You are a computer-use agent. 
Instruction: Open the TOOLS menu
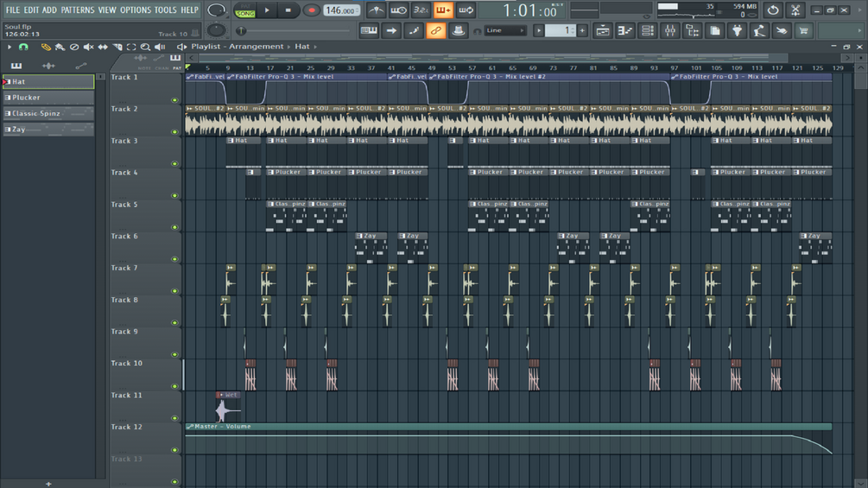[166, 10]
